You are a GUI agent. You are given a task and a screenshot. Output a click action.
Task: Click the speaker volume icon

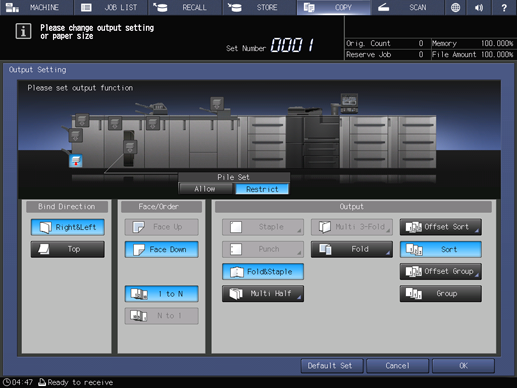pyautogui.click(x=479, y=7)
